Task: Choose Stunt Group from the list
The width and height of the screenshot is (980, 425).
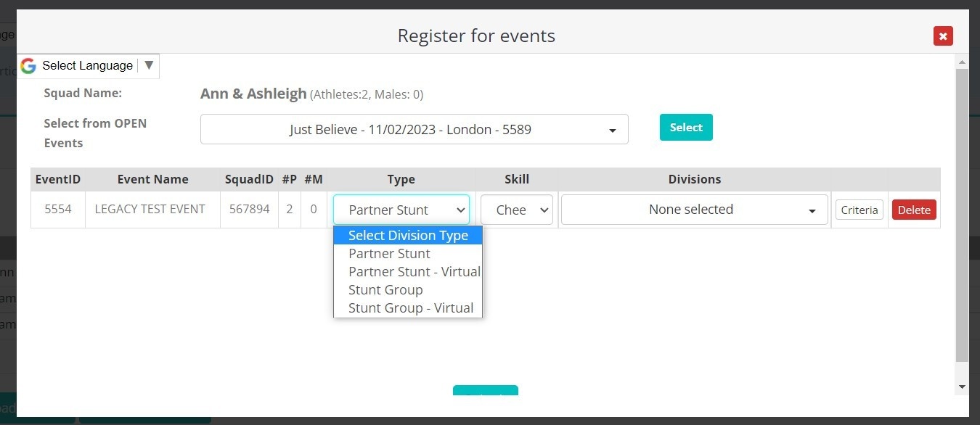Action: (x=385, y=290)
